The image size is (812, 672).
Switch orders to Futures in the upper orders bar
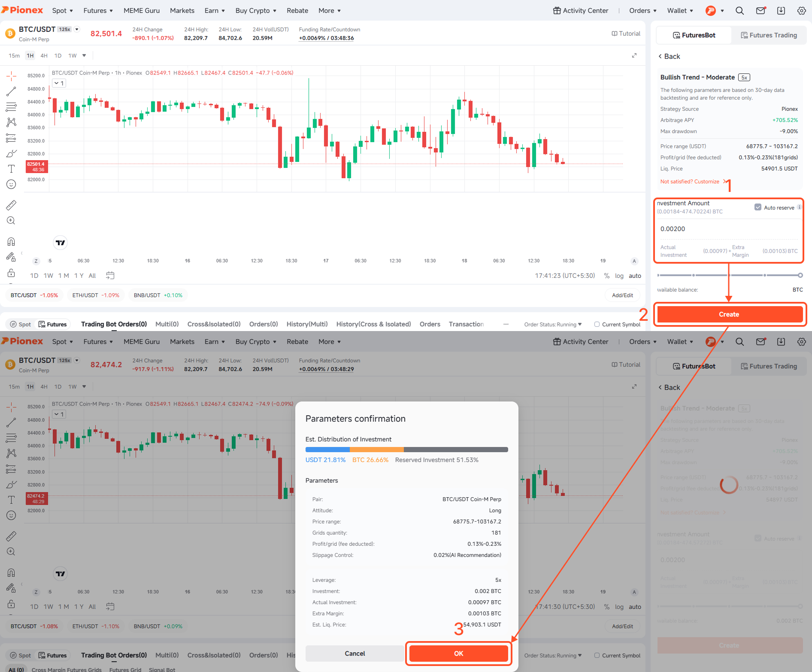click(53, 324)
